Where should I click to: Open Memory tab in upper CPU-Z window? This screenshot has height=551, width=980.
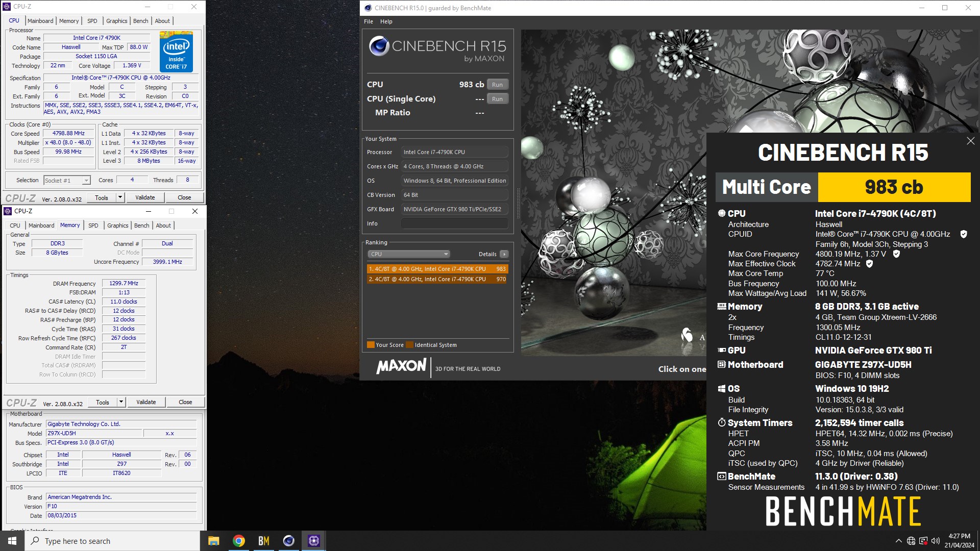tap(69, 21)
